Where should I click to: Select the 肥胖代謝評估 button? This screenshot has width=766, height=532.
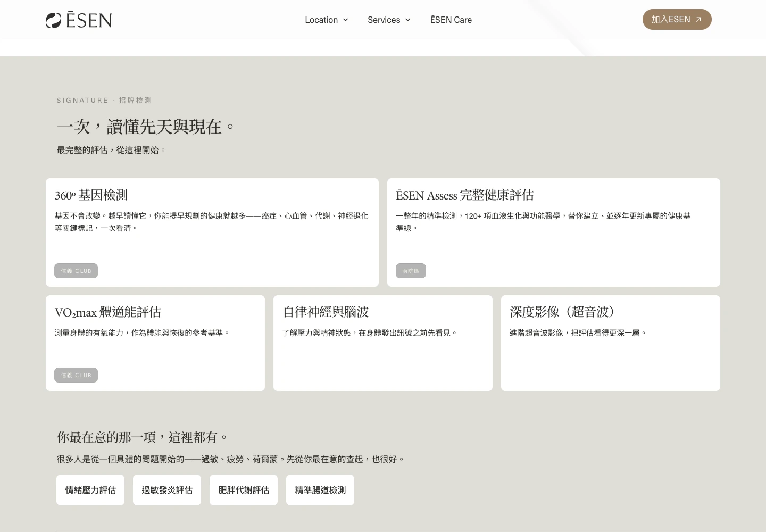tap(244, 490)
